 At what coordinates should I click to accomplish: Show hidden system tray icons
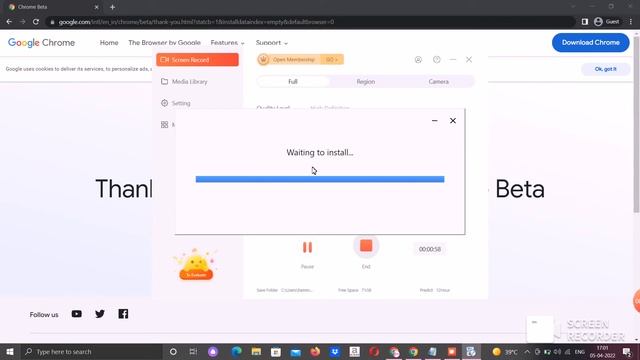coord(527,351)
